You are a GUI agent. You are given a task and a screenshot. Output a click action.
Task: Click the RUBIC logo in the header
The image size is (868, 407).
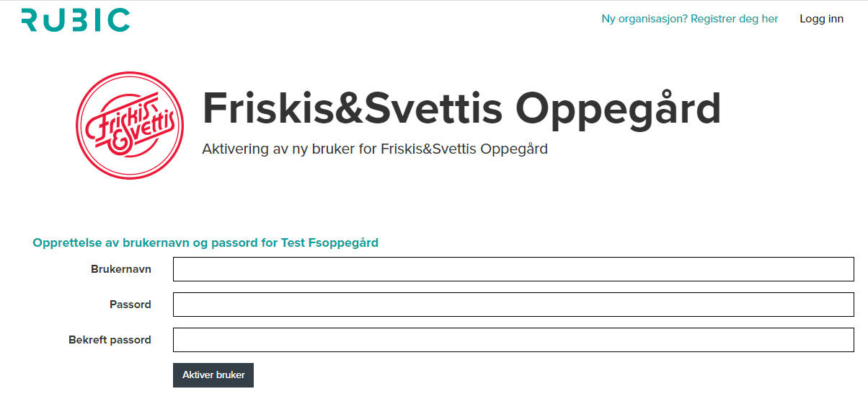pos(76,19)
